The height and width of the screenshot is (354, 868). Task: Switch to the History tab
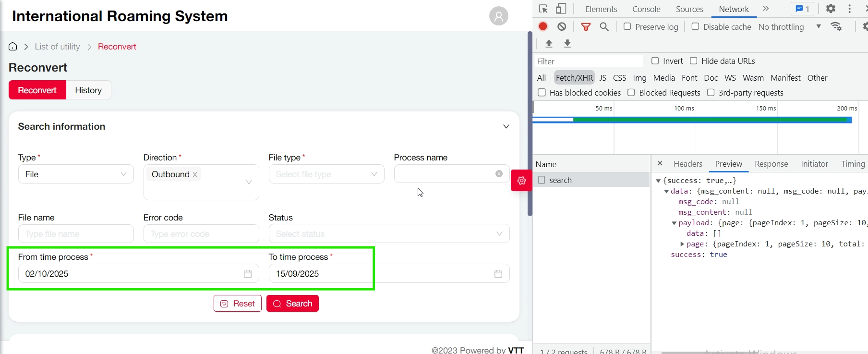pyautogui.click(x=88, y=90)
